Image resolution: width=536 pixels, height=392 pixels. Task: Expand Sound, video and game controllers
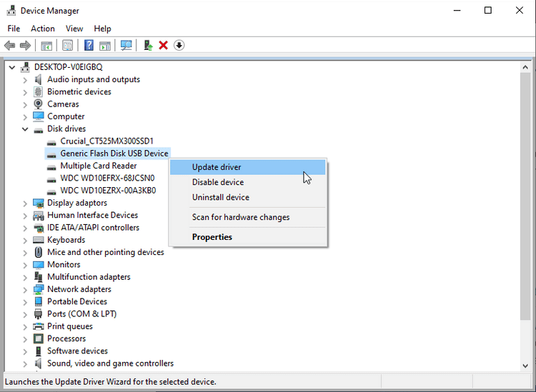tap(25, 363)
